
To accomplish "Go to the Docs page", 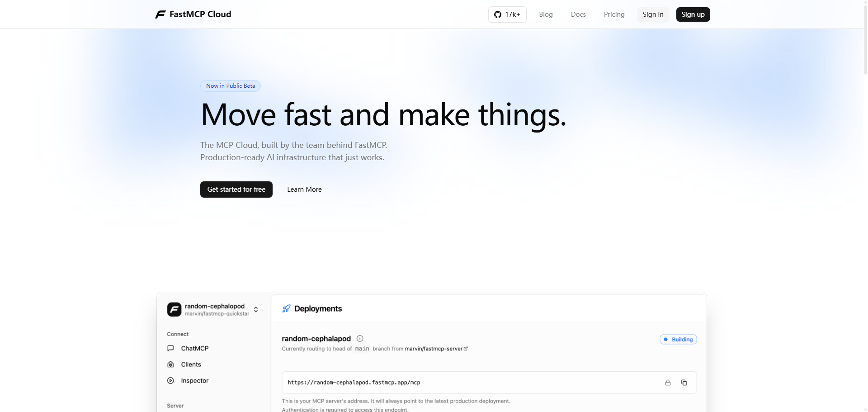I will point(578,14).
